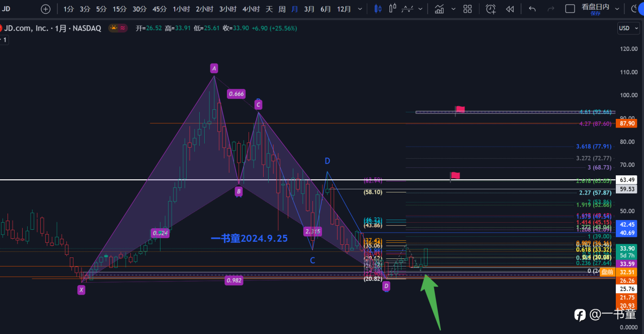Open the USD currency dropdown
The width and height of the screenshot is (644, 334).
(628, 28)
